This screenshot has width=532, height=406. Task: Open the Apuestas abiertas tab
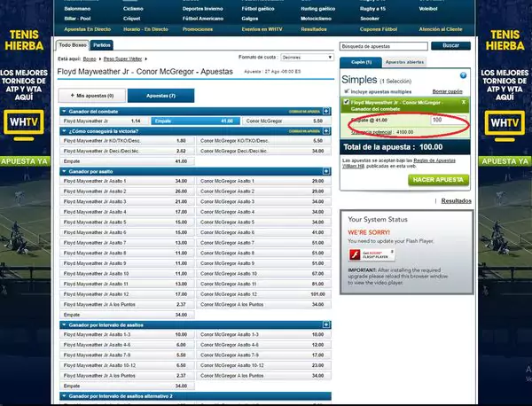click(404, 62)
